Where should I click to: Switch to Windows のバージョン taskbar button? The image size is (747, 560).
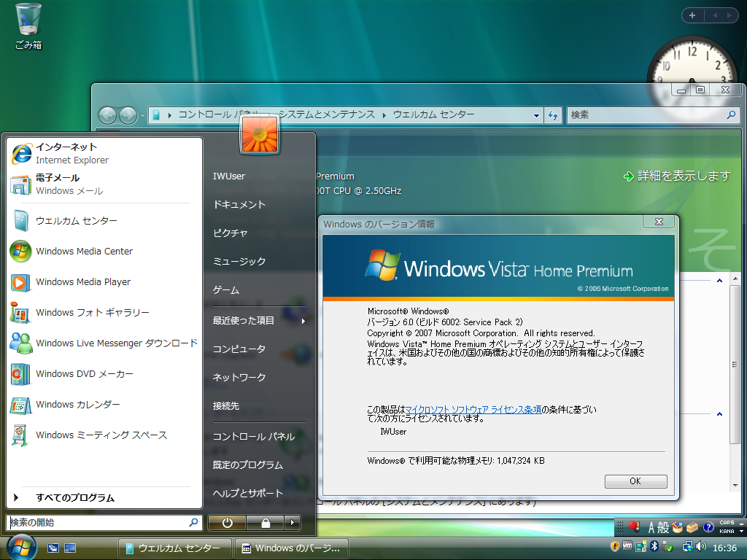click(x=292, y=548)
